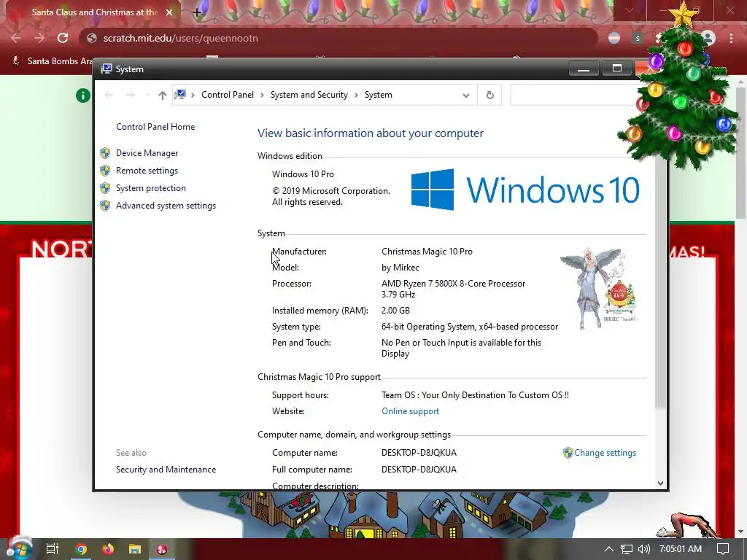This screenshot has height=560, width=747.
Task: Launch Firefox from the taskbar
Action: coord(108,549)
